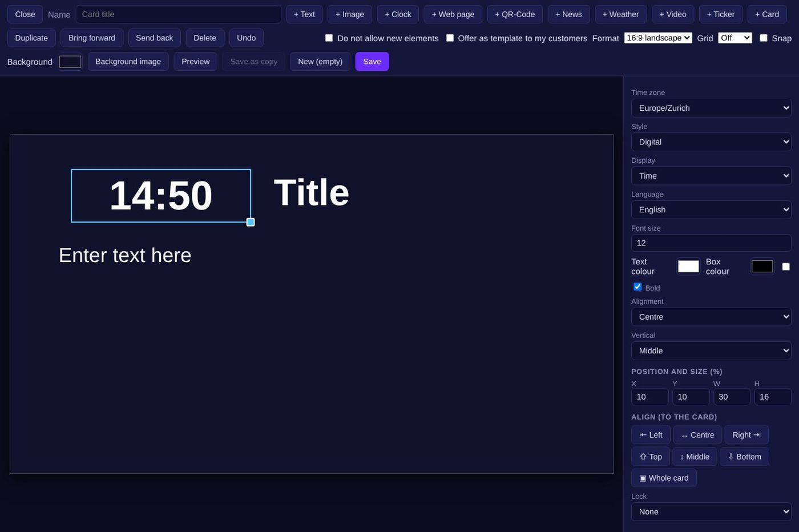
Task: Add a Web page element
Action: click(453, 14)
